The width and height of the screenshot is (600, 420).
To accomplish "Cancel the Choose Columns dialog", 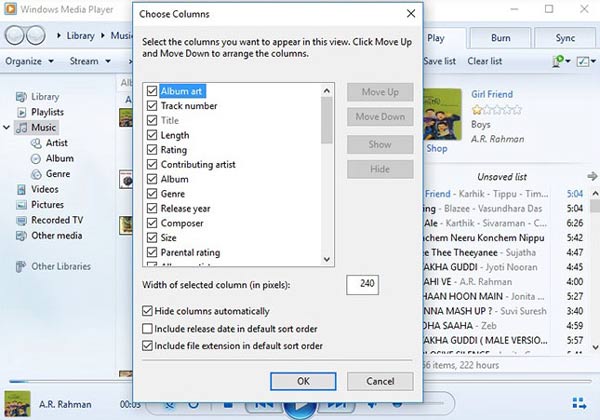I will pos(380,381).
